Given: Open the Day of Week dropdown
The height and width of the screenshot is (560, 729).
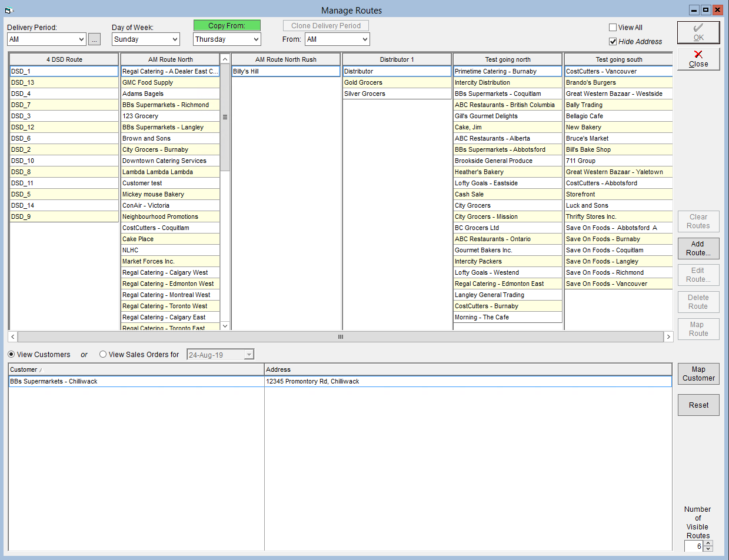Looking at the screenshot, I should coord(175,39).
